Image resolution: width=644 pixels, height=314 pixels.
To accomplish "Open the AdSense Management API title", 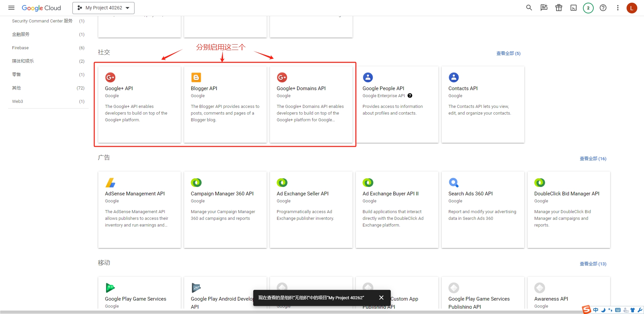I will (x=135, y=194).
